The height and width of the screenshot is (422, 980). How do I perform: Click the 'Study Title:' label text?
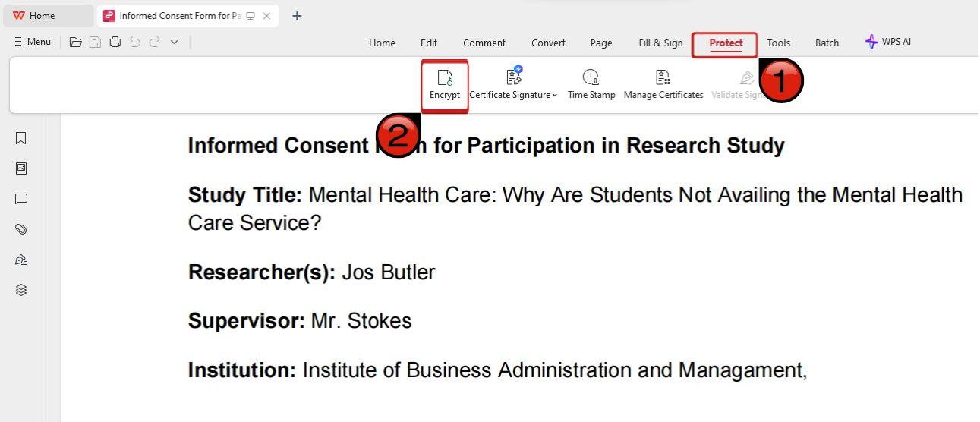pos(245,195)
